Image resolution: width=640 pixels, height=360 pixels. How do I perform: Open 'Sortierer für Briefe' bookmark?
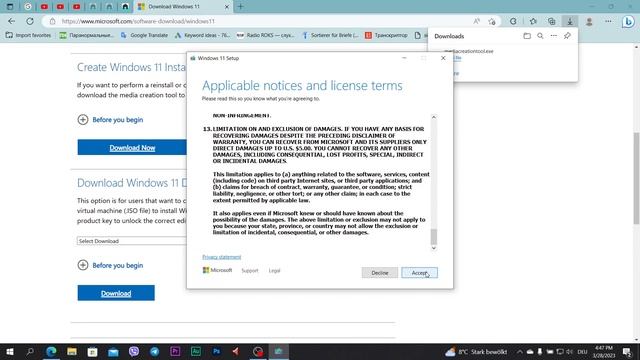(330, 36)
